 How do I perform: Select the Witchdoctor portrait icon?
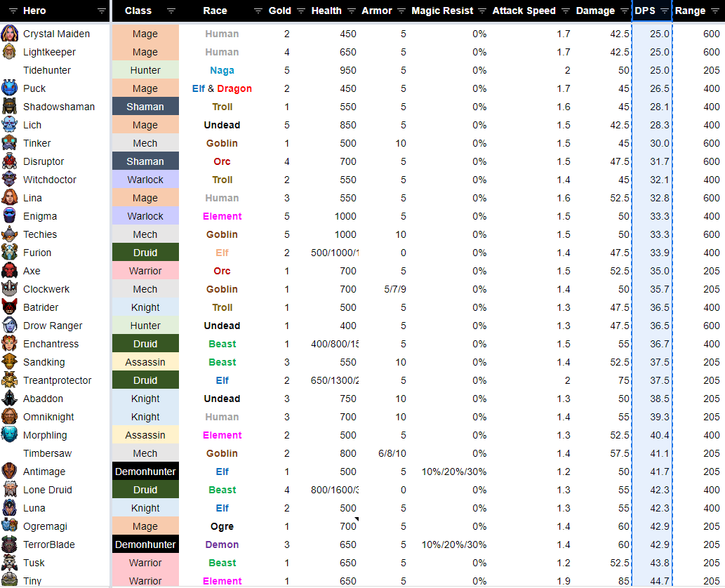9,180
